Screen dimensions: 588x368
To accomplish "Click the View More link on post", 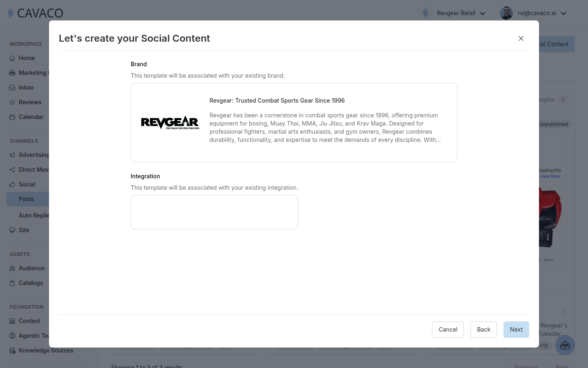I will 550,177.
